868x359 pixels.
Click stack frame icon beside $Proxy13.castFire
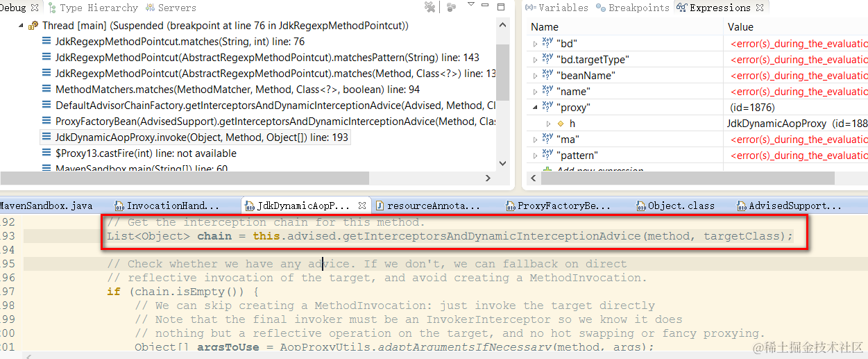(x=46, y=153)
